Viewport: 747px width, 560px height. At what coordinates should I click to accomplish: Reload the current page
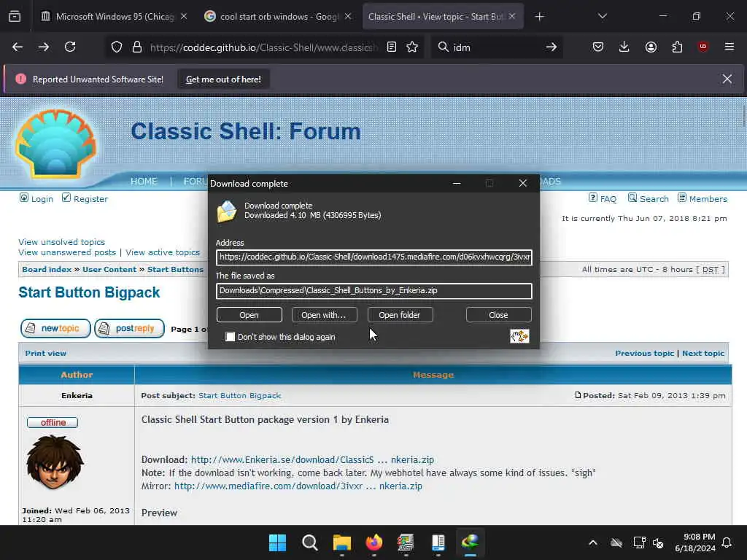[x=70, y=47]
